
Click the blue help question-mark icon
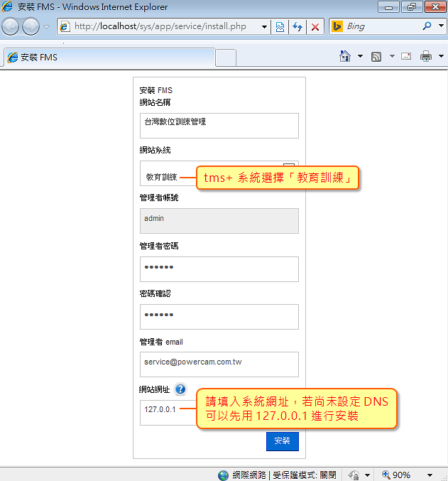tap(180, 389)
